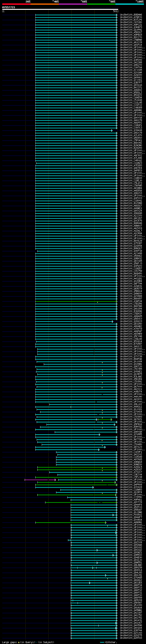Select hit label UniRef100_B3GD96
Screen dimensions: 146x644
pos(131,311)
